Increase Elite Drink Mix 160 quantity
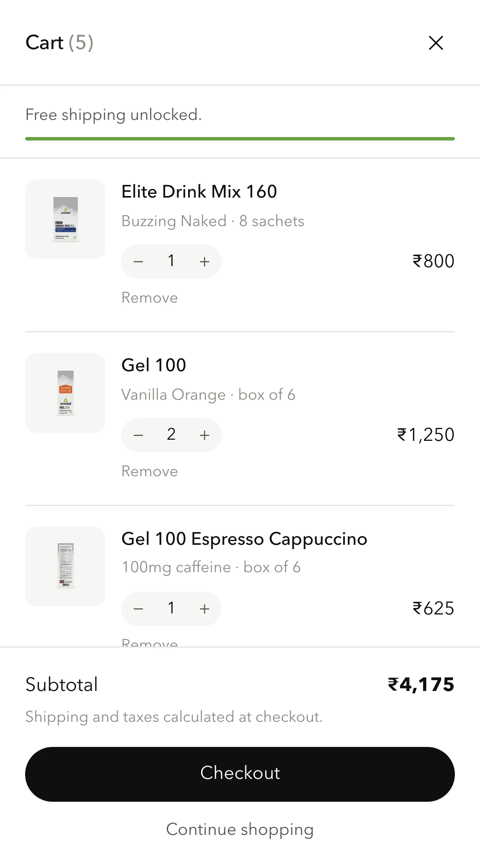The width and height of the screenshot is (480, 868). click(205, 262)
